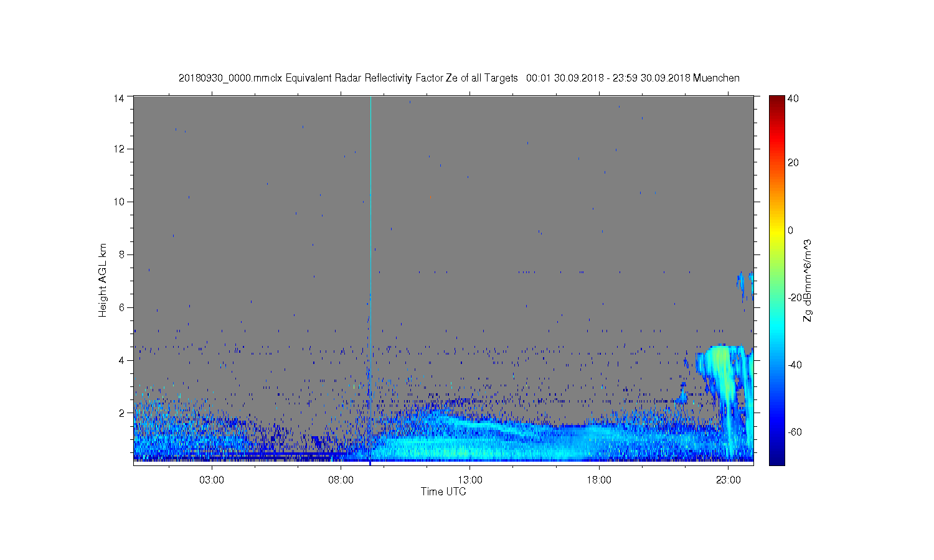Click the colorbar value label -20
Image resolution: width=934 pixels, height=560 pixels.
pyautogui.click(x=795, y=297)
